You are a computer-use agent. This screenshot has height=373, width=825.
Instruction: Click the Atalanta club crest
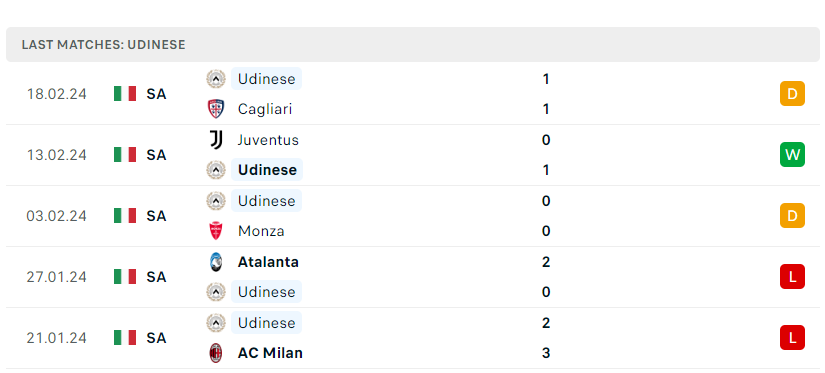coord(216,262)
